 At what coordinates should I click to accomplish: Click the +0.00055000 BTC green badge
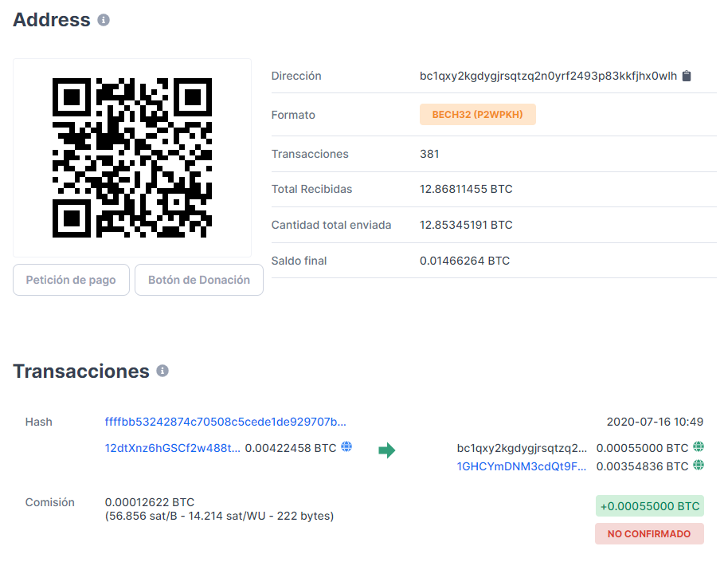(x=649, y=506)
